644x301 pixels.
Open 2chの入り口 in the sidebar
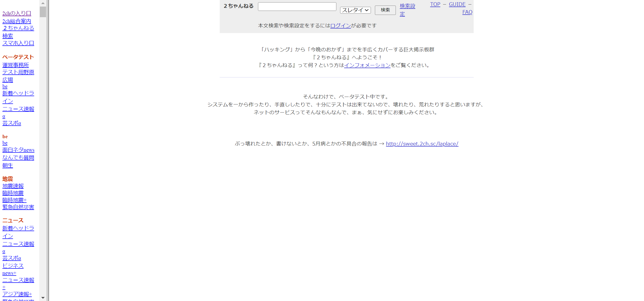17,13
